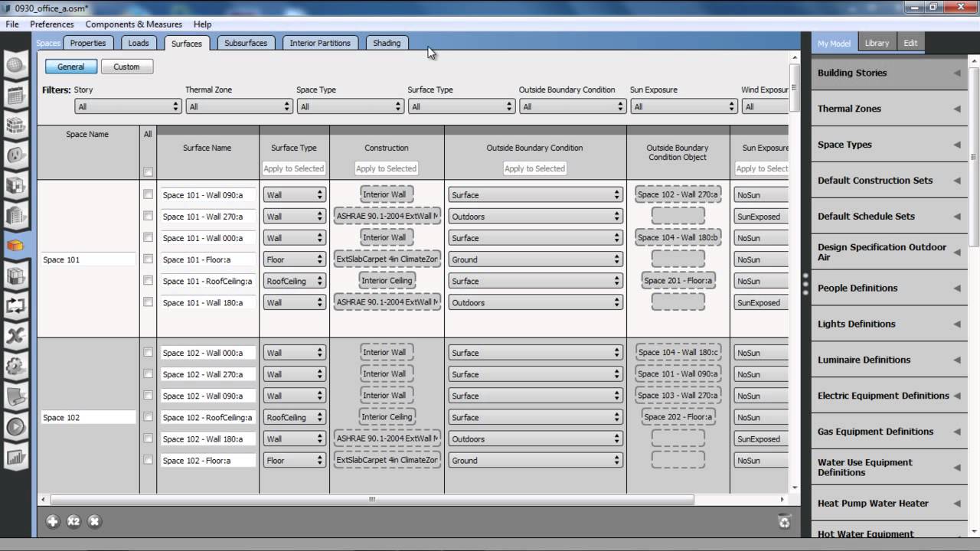This screenshot has width=980, height=551.
Task: Click Apply to Selected under Surface Type
Action: click(294, 168)
